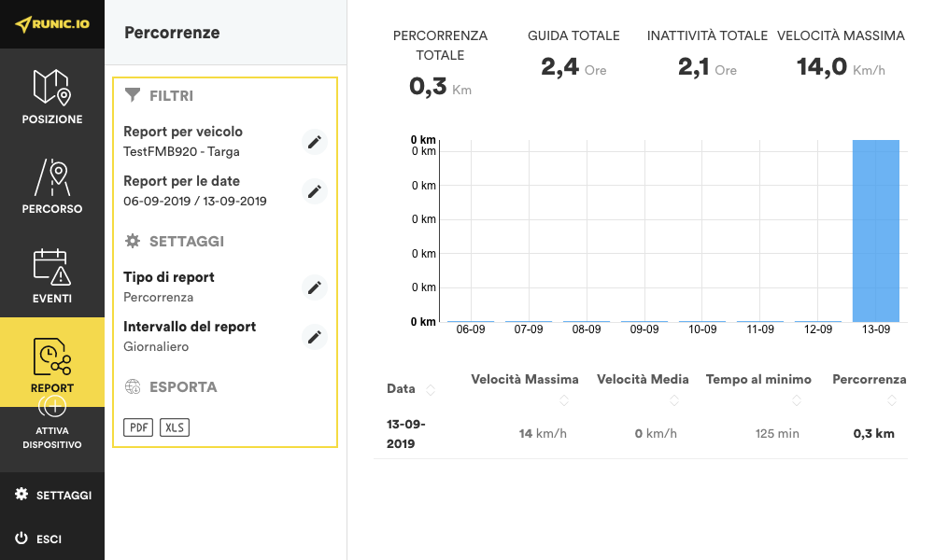Open the Posizione map icon

coord(52,87)
